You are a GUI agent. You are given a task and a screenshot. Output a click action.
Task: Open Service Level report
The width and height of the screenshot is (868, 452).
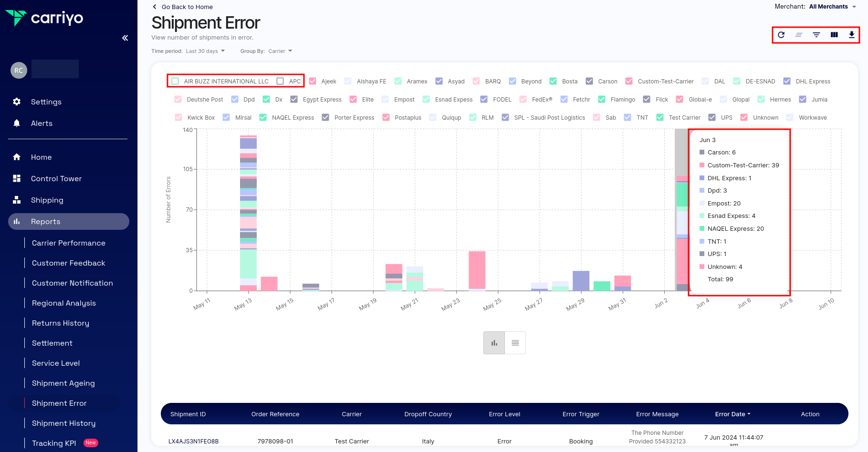56,363
